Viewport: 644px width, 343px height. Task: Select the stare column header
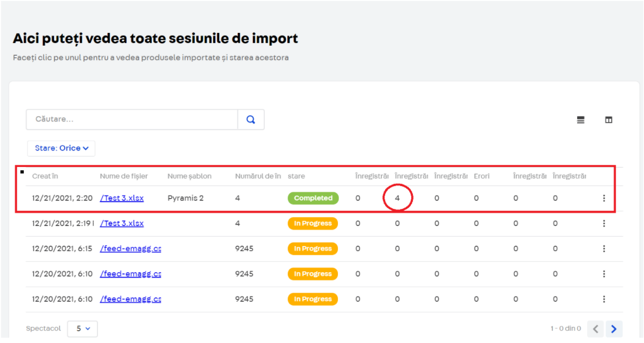[x=296, y=176]
